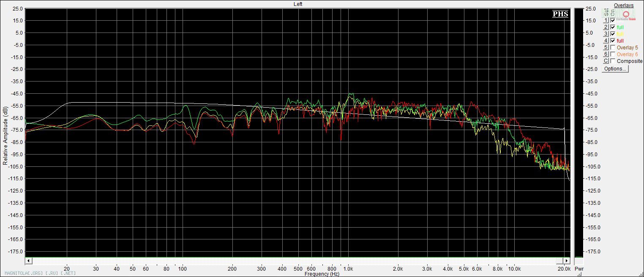Click the 'Overlays' panel heading
The width and height of the screenshot is (644, 277).
[624, 5]
